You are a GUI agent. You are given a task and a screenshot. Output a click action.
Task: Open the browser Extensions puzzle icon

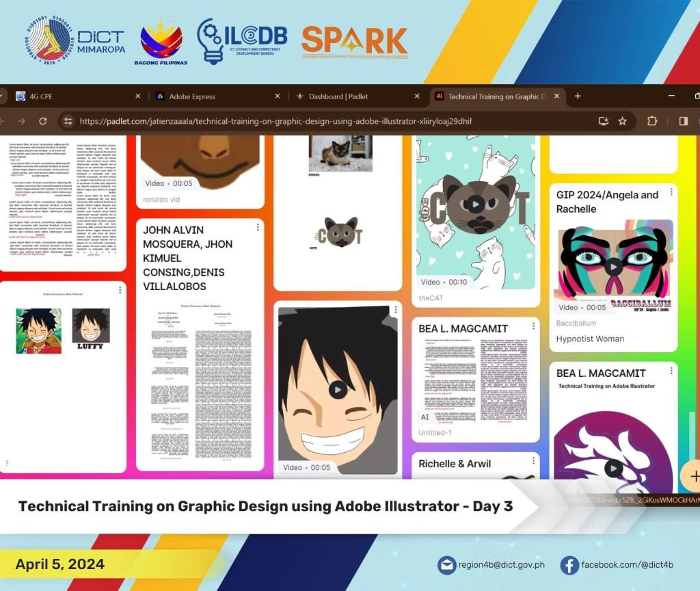653,120
